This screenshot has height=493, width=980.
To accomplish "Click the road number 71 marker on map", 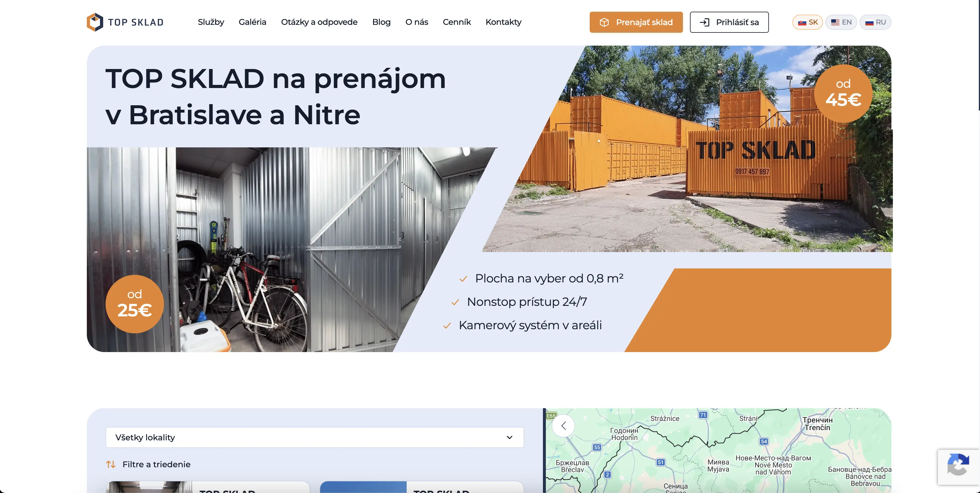I will click(x=703, y=415).
